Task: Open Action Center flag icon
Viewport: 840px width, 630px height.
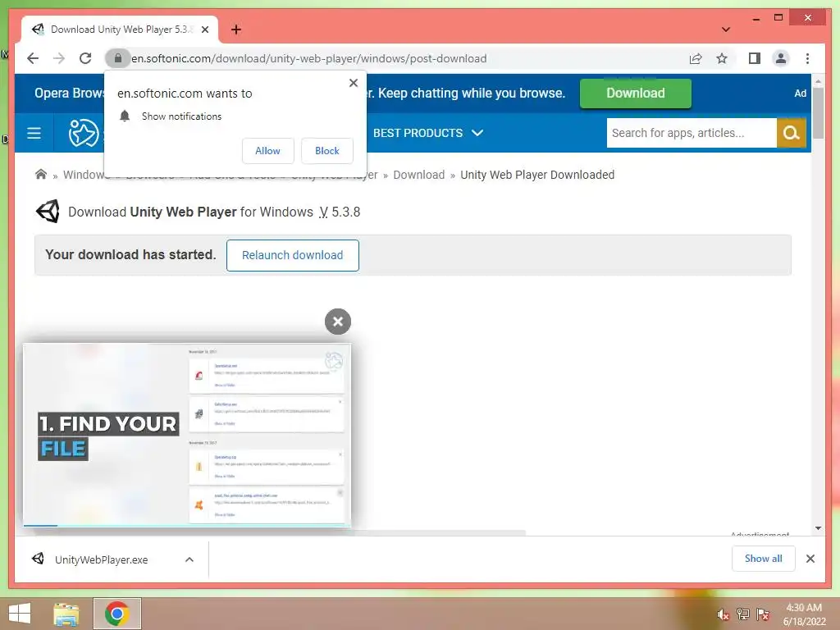Action: 762,614
